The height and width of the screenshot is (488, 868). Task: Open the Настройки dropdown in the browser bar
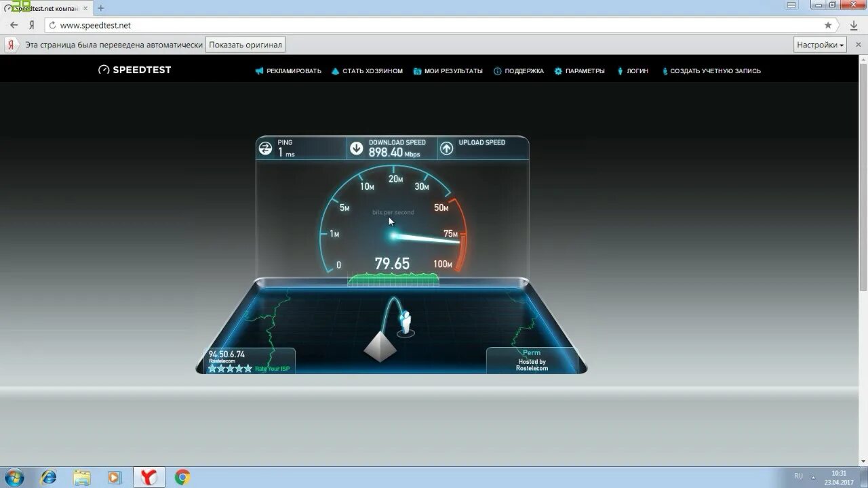click(x=819, y=44)
